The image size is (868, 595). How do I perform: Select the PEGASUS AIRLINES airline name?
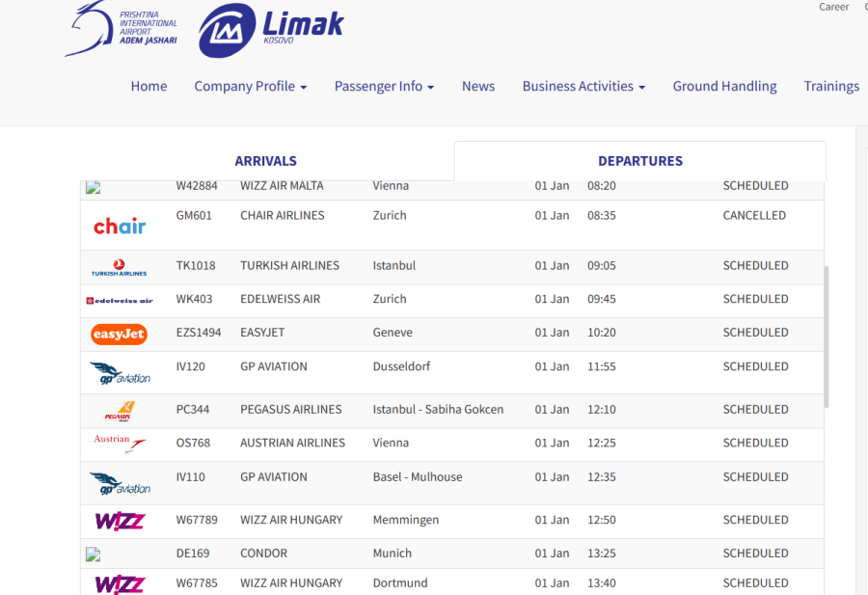pyautogui.click(x=290, y=410)
